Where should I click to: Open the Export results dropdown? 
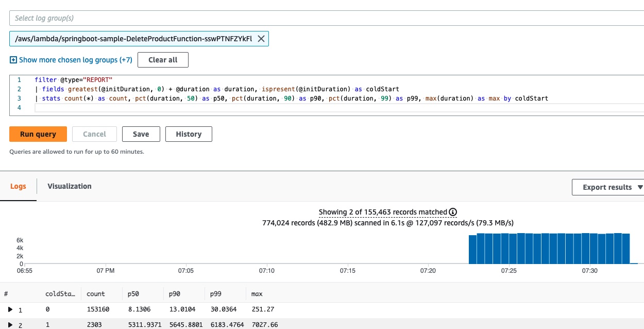pos(608,187)
